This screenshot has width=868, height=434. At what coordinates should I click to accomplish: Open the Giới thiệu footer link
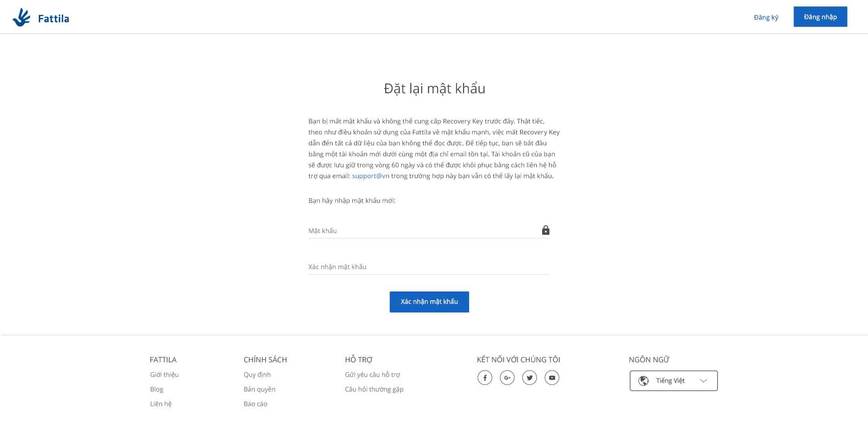pyautogui.click(x=164, y=375)
